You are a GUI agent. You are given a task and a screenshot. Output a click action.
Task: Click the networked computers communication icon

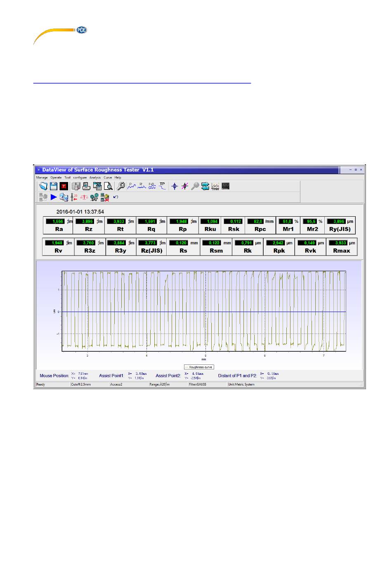click(64, 197)
